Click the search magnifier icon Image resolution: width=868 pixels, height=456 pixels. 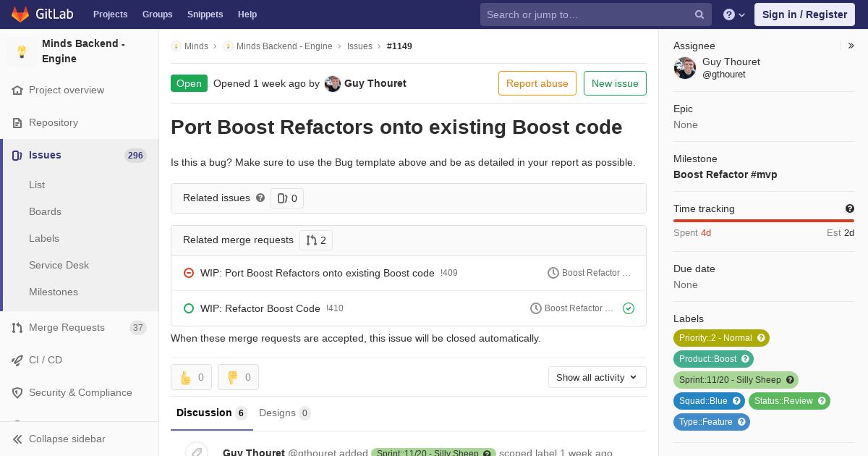(699, 14)
